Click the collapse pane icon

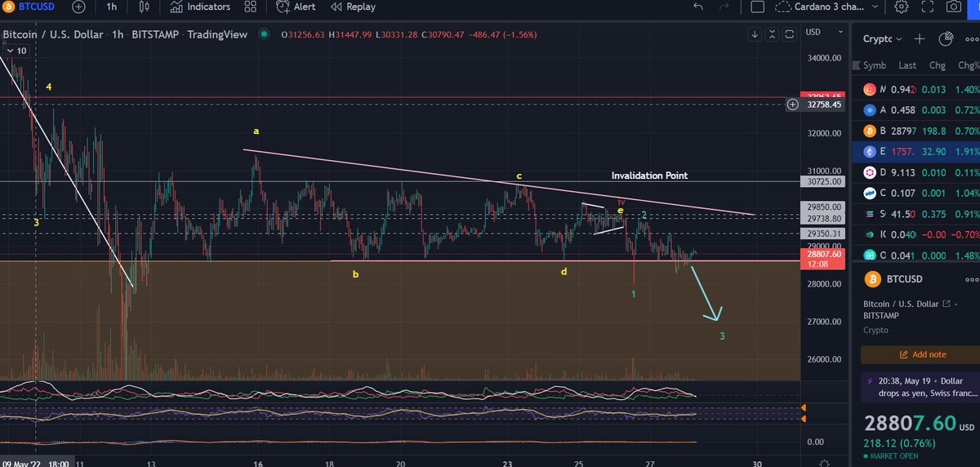773,34
